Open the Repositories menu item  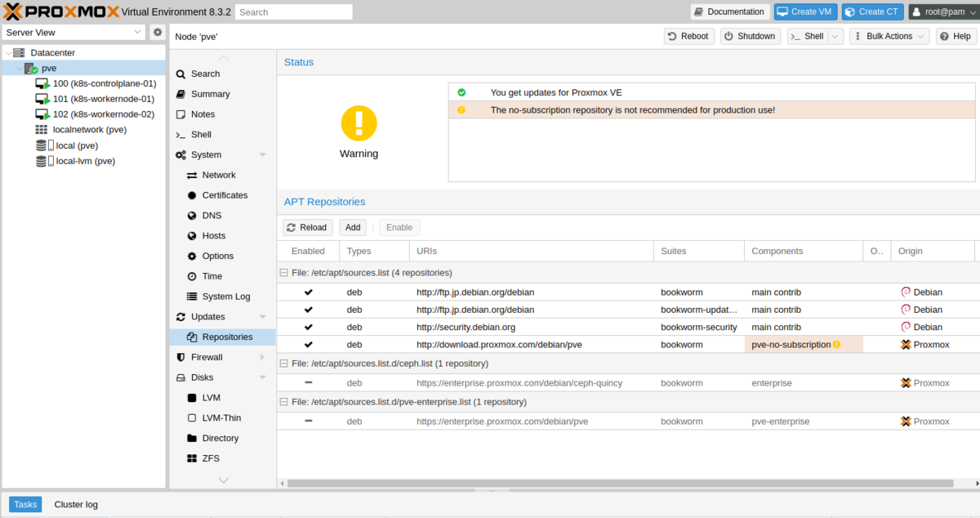pyautogui.click(x=223, y=337)
